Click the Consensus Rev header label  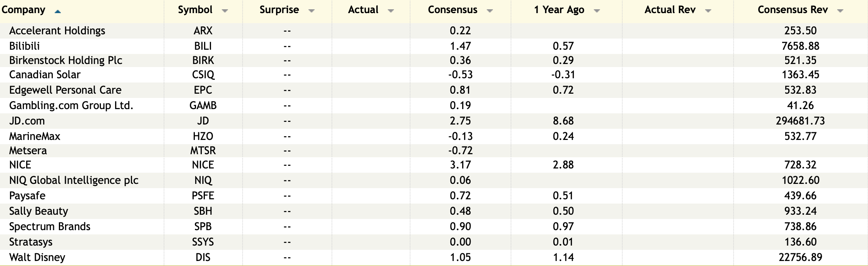click(x=793, y=10)
